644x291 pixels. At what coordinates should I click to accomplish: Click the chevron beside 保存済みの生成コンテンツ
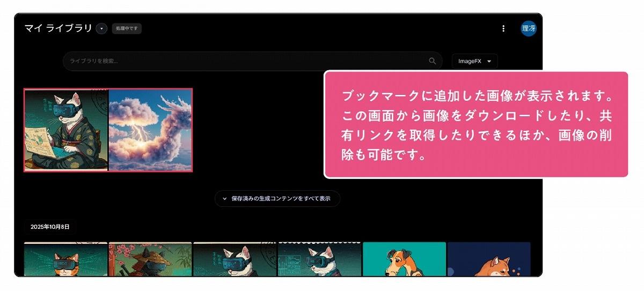tap(224, 198)
